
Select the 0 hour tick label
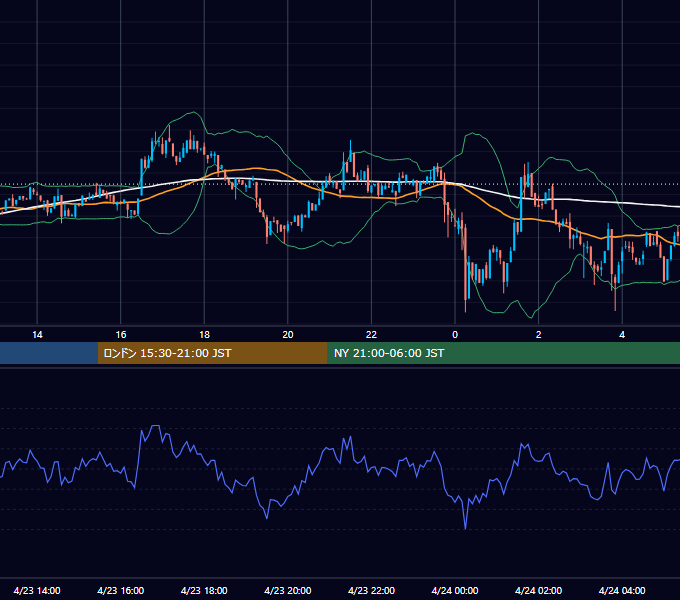455,335
